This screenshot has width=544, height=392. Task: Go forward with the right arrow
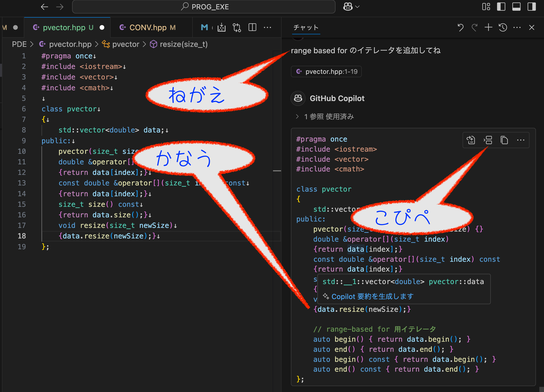(60, 7)
